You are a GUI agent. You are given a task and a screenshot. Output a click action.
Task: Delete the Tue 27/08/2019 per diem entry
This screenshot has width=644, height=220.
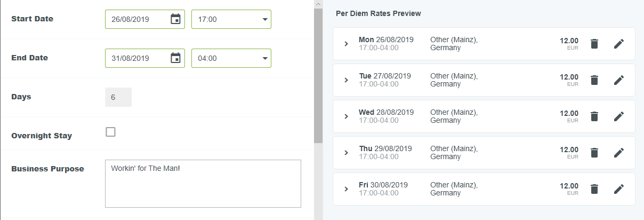[x=594, y=80]
